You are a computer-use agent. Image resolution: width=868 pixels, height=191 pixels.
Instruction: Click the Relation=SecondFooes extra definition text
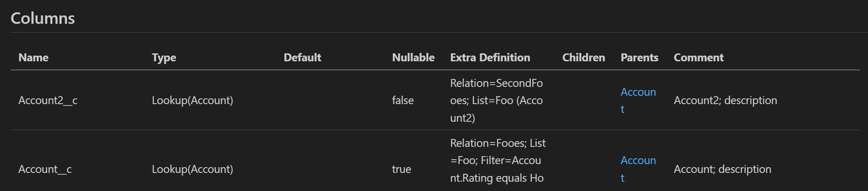(x=496, y=100)
